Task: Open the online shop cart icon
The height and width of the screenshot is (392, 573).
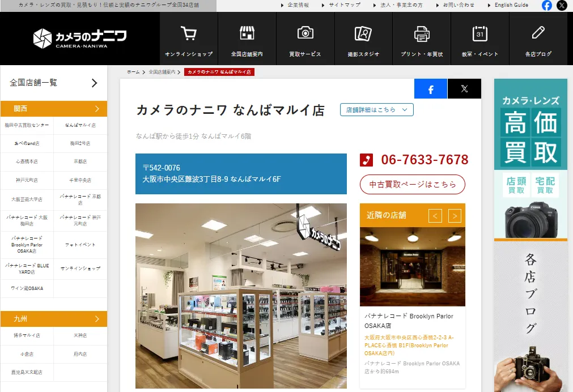Action: click(x=189, y=33)
